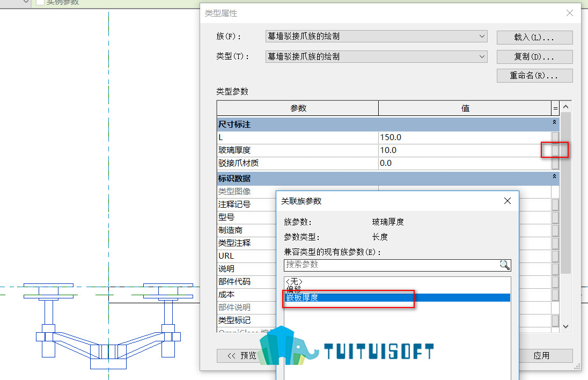Image resolution: width=588 pixels, height=380 pixels.
Task: Click associate parameter button for 型号 row
Action: pos(555,217)
